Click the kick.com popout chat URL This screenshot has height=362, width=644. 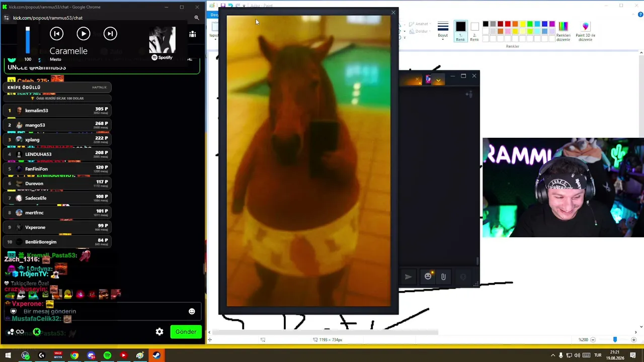pyautogui.click(x=48, y=18)
